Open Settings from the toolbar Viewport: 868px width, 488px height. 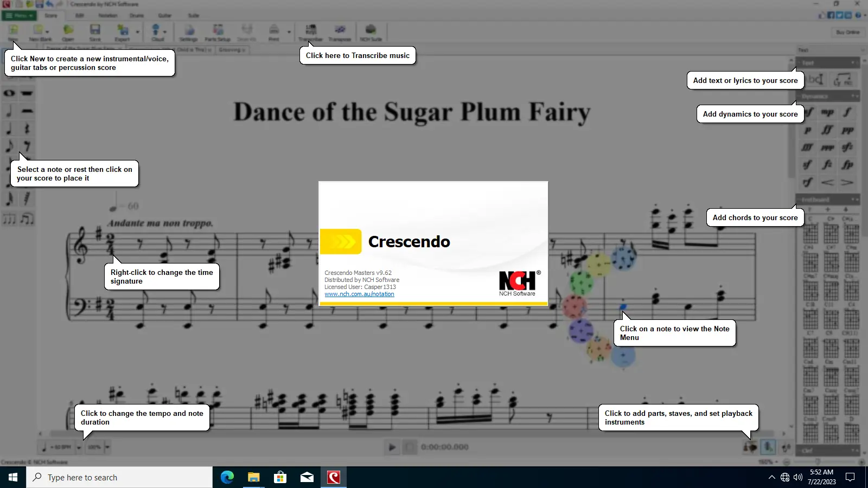click(189, 31)
